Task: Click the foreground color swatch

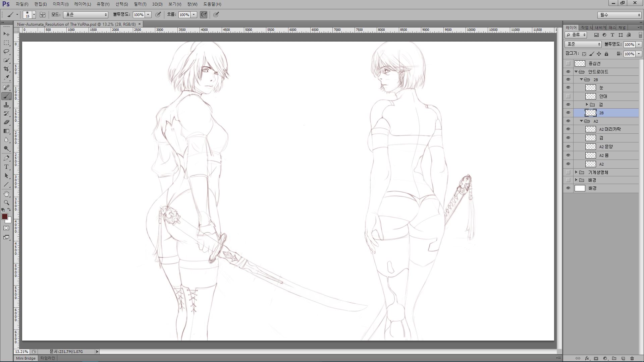Action: click(x=5, y=217)
